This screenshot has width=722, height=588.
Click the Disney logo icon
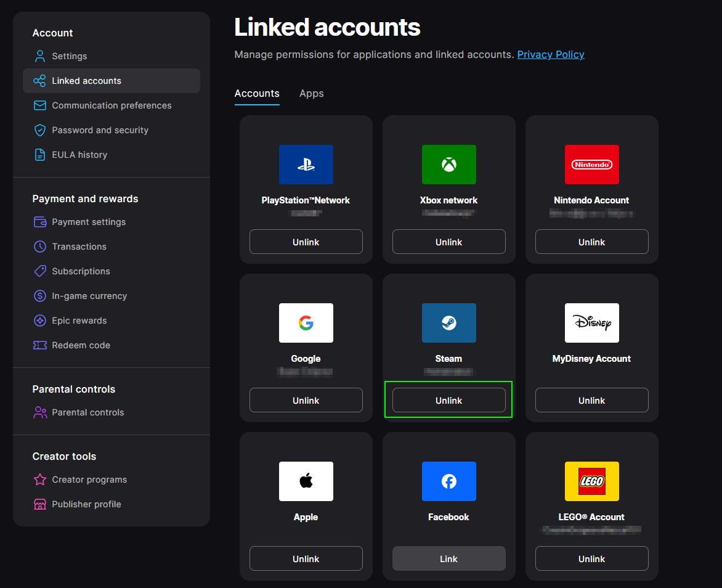(591, 323)
